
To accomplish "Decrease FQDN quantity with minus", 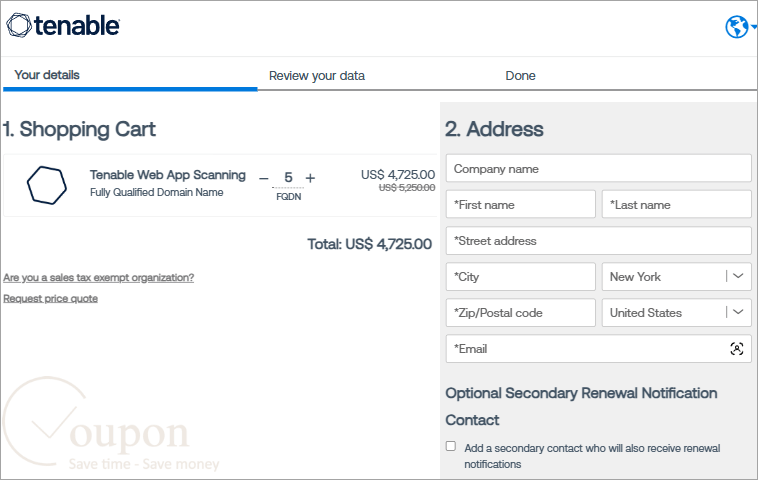I will (x=263, y=178).
